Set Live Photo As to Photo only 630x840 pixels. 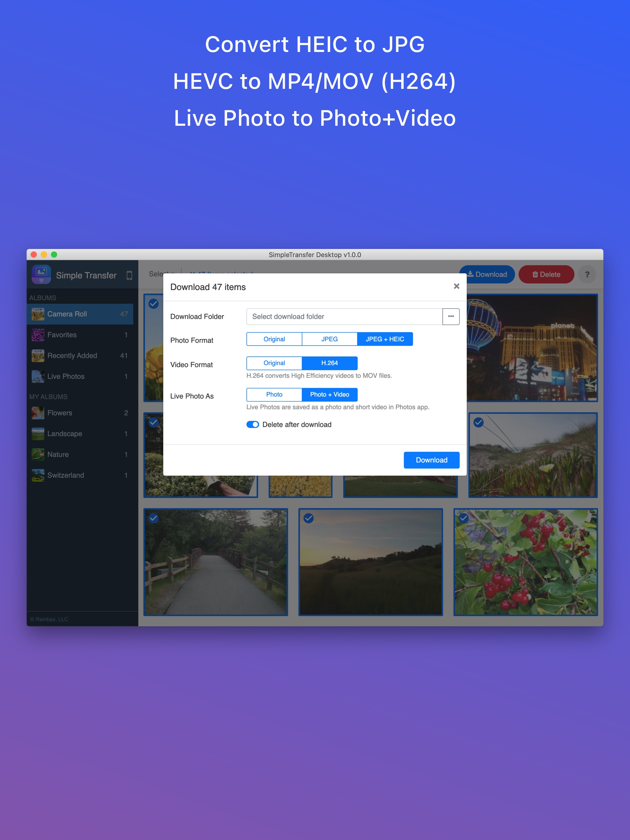[x=274, y=394]
